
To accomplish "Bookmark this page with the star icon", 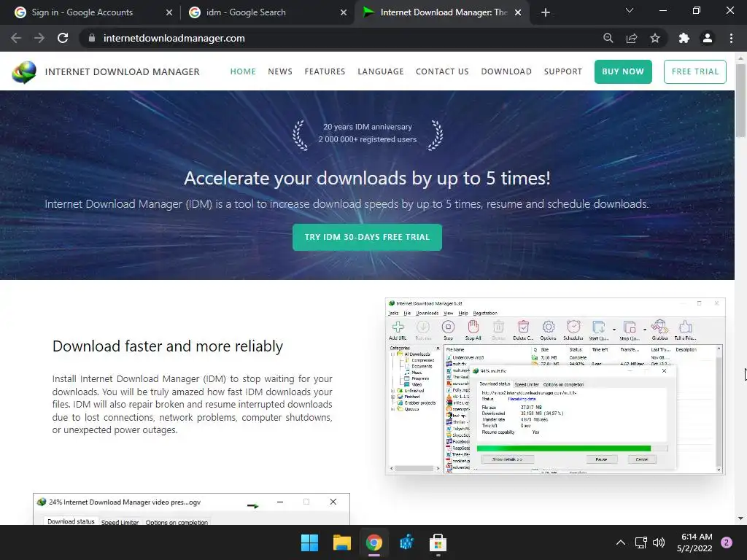I will point(655,38).
